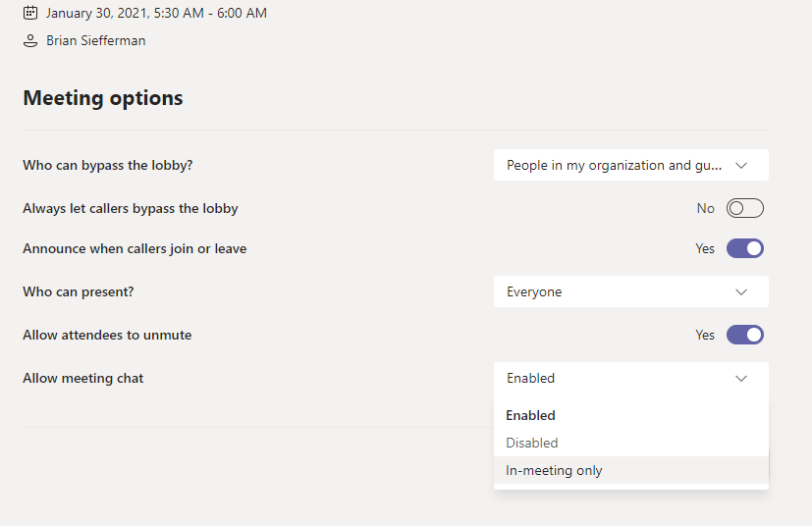Click the Brian Siefferman organizer name
Screen dimensions: 812x526
coord(96,41)
